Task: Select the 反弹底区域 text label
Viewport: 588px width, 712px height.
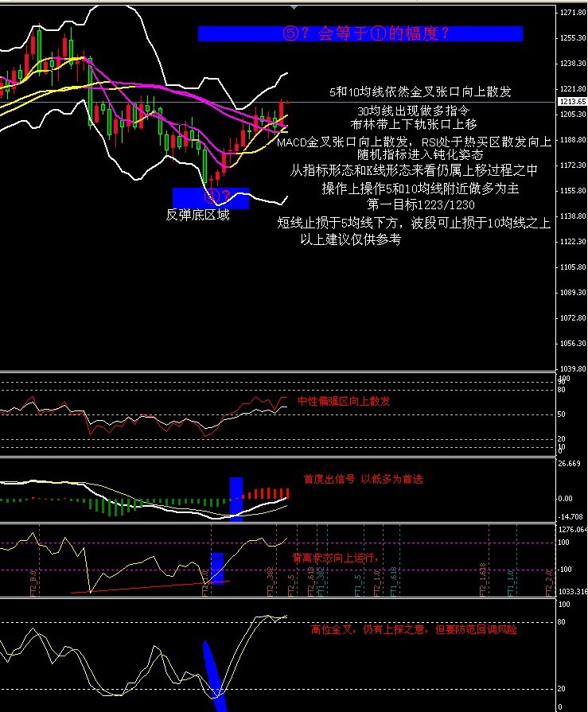Action: [x=197, y=215]
